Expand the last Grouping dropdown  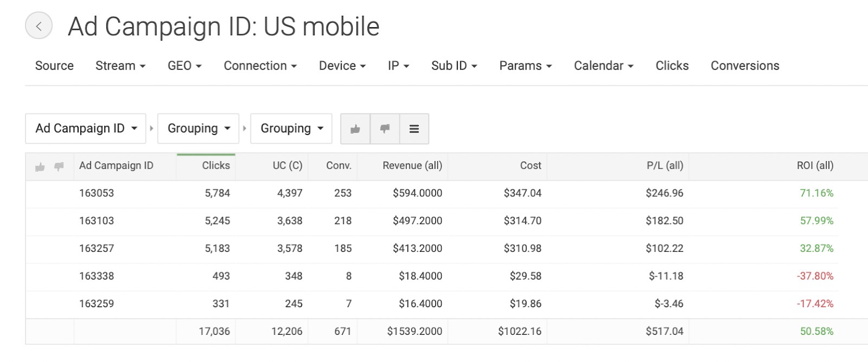(x=291, y=129)
